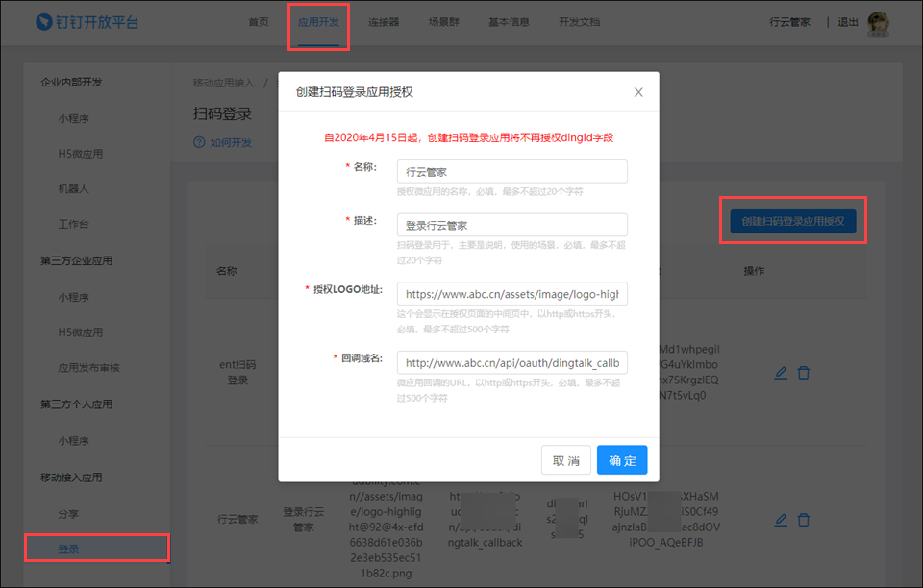923x588 pixels.
Task: Click the 创建扫码登录应用授权 blue button
Action: (793, 222)
